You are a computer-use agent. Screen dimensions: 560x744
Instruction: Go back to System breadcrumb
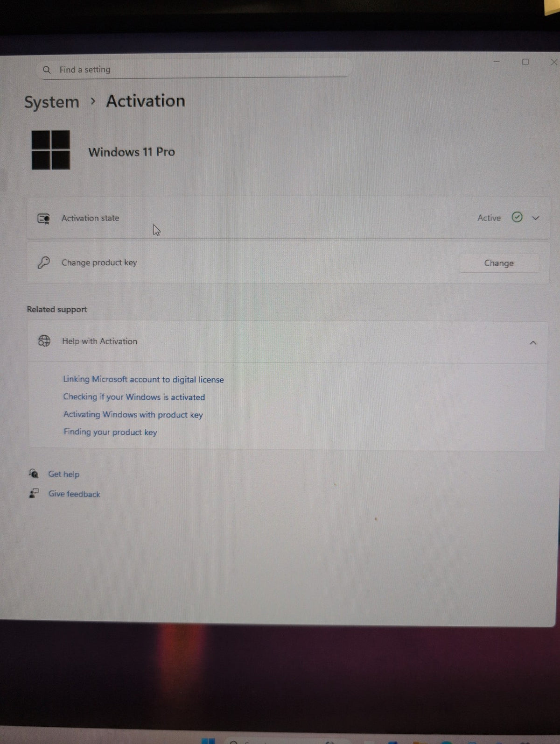click(52, 102)
